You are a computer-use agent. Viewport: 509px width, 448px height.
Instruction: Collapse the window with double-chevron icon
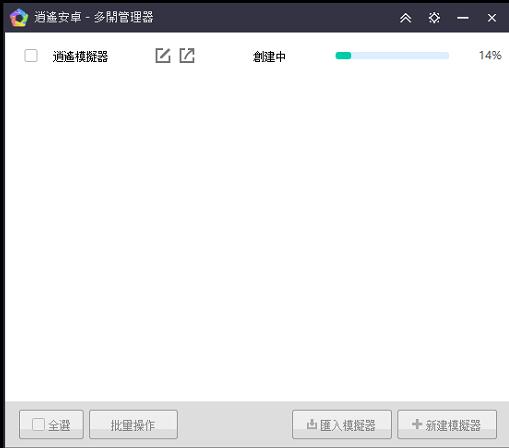coord(406,18)
